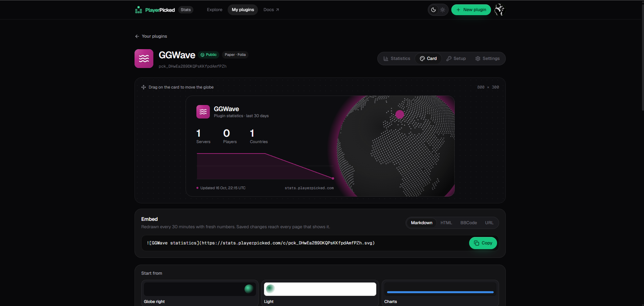The height and width of the screenshot is (306, 644).
Task: Select the Card palette tab
Action: [x=428, y=59]
